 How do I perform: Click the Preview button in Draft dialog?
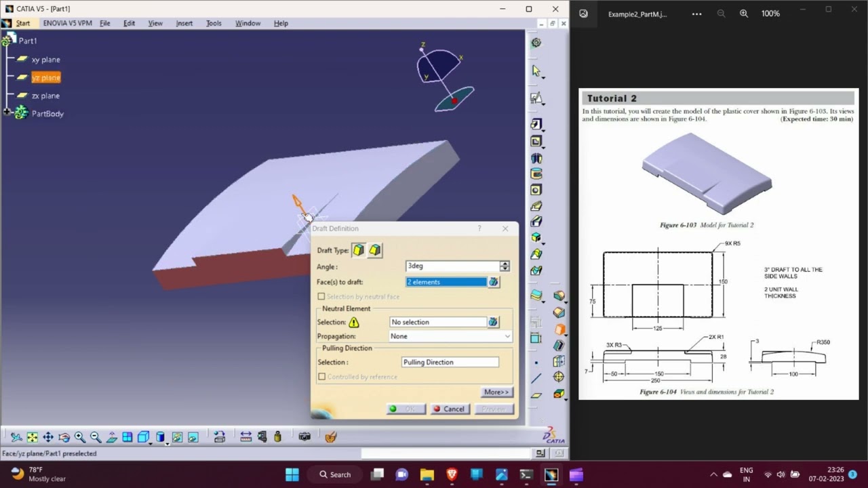[494, 409]
